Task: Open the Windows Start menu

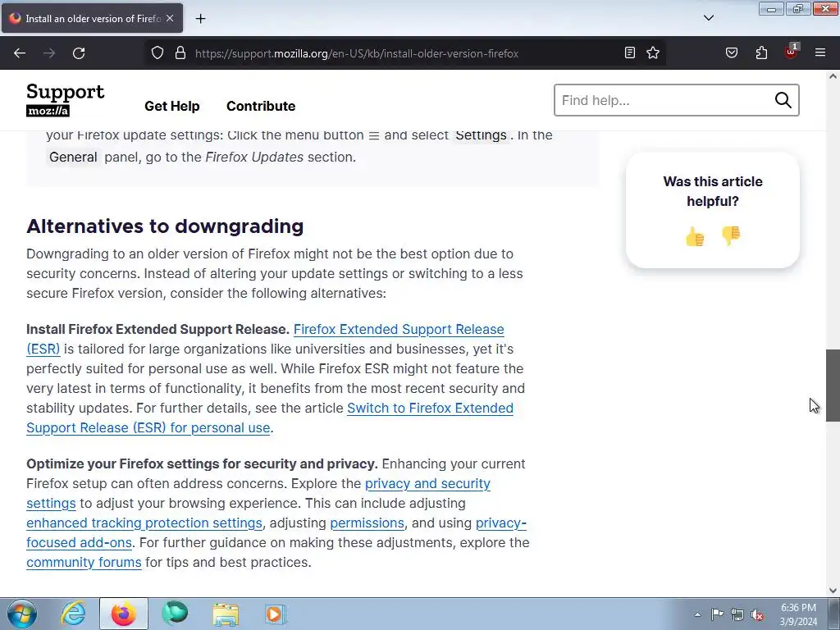Action: click(x=22, y=614)
